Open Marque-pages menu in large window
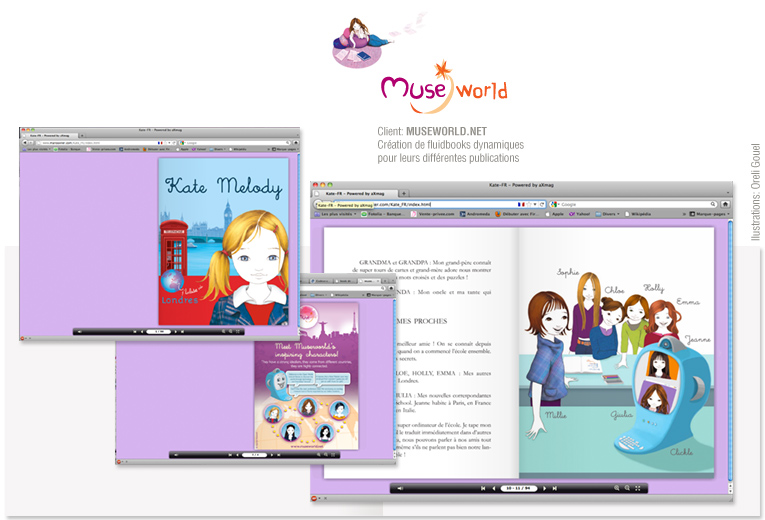This screenshot has height=520, width=765. 709,214
